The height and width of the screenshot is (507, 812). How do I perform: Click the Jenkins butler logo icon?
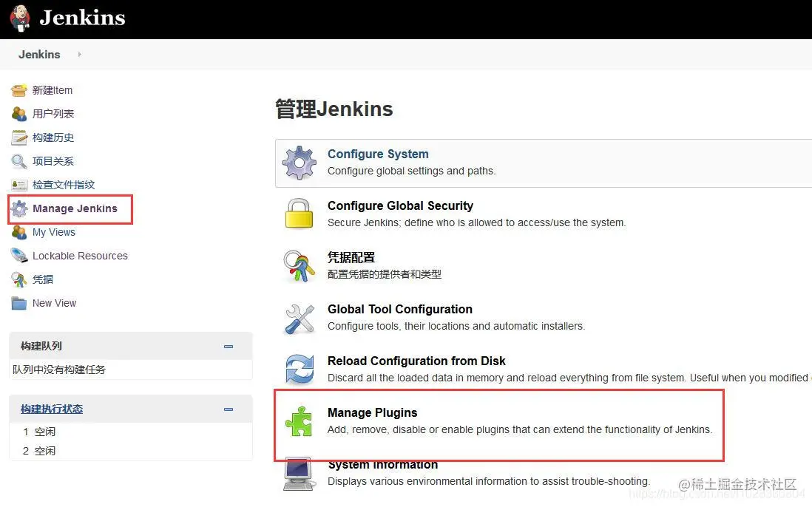point(20,18)
